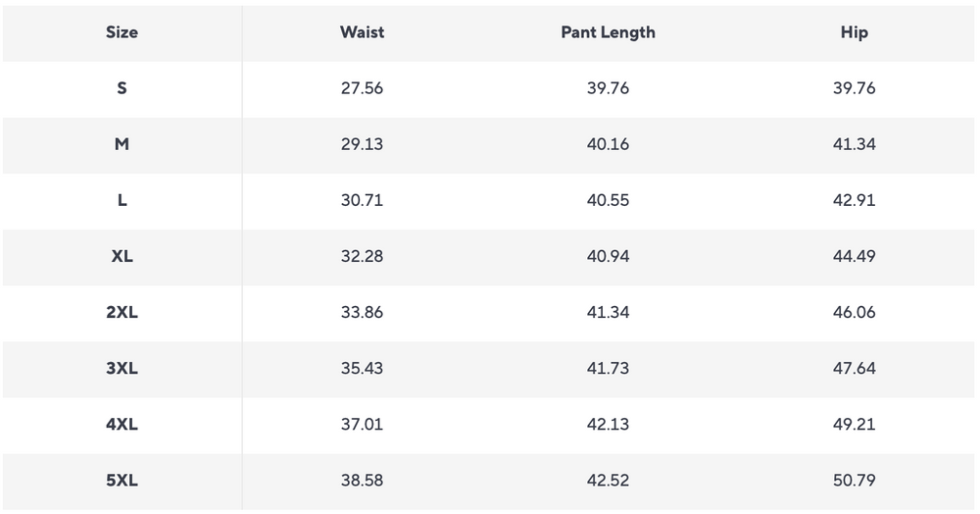
Task: Select the 5XL size row label
Action: tap(122, 481)
